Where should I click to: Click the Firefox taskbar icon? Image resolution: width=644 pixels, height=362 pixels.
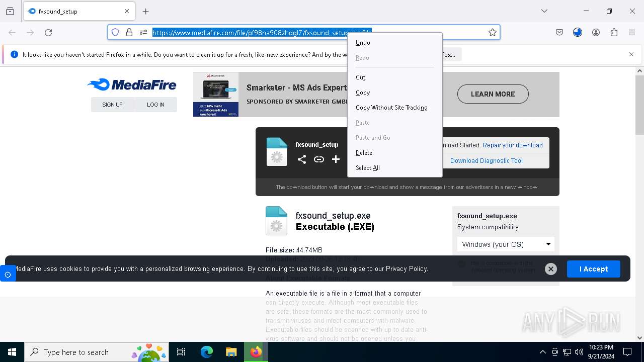click(x=256, y=352)
